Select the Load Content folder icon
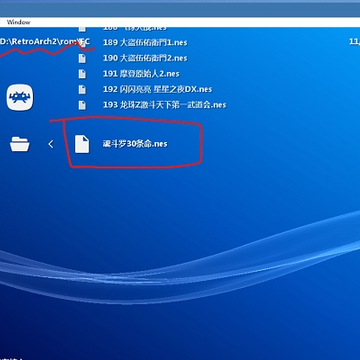This screenshot has height=360, width=360. point(20,144)
